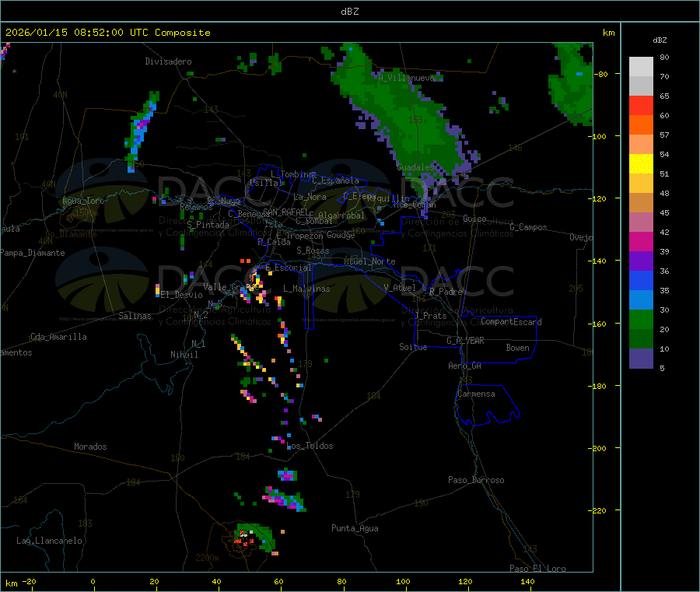Click the 'Paso_El_Loro' map label

click(x=537, y=569)
